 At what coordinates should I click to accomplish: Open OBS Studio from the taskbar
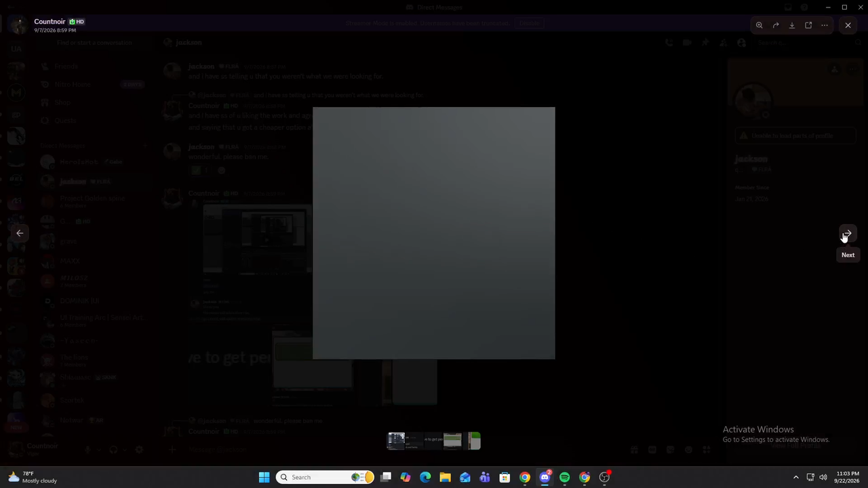pyautogui.click(x=604, y=477)
